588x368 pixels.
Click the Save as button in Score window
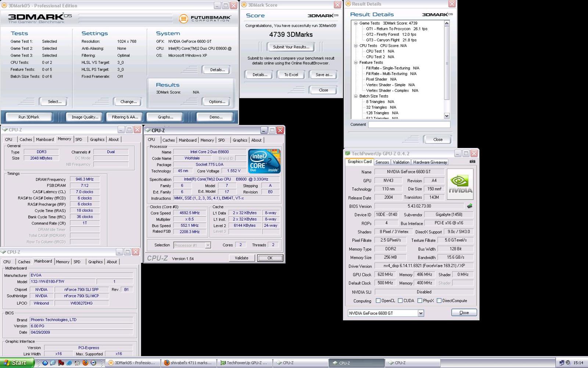(x=324, y=75)
